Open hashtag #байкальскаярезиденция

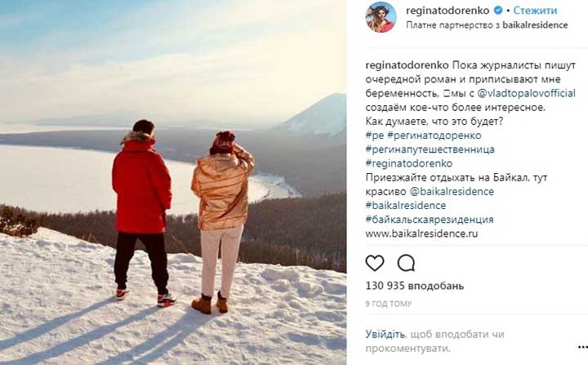coord(430,220)
